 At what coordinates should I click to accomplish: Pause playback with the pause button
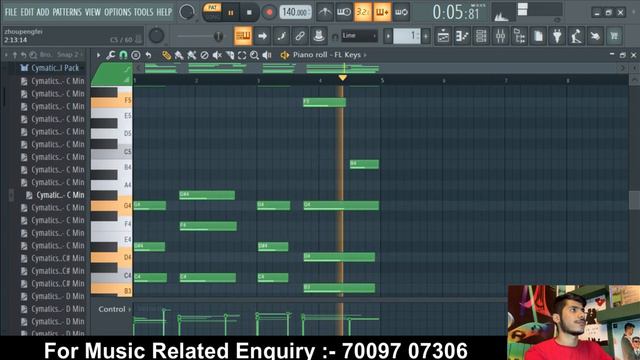(x=231, y=13)
